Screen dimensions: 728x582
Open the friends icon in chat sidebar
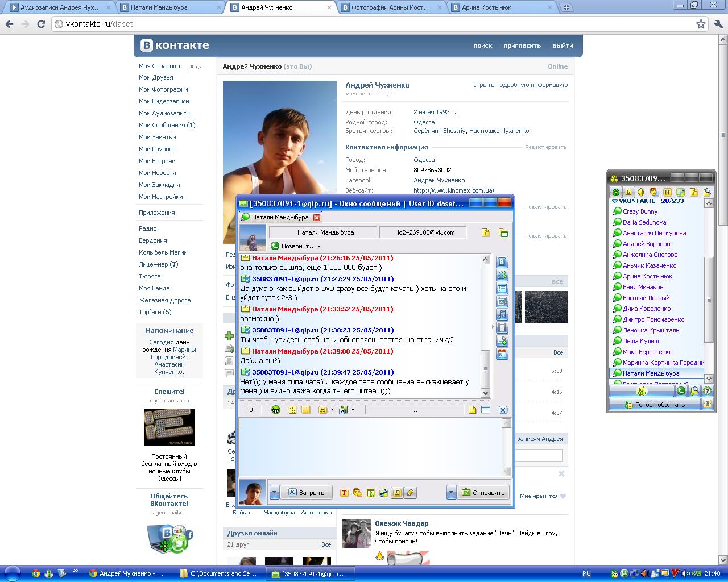(x=502, y=275)
